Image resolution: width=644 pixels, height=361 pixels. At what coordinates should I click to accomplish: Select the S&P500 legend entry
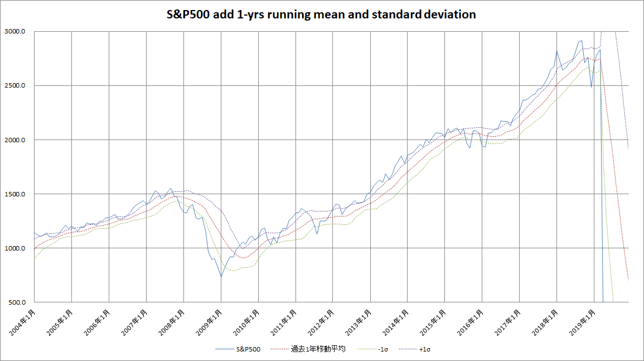pos(238,349)
